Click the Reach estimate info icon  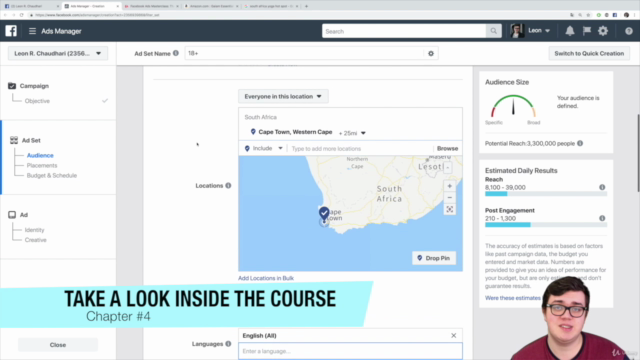(602, 187)
